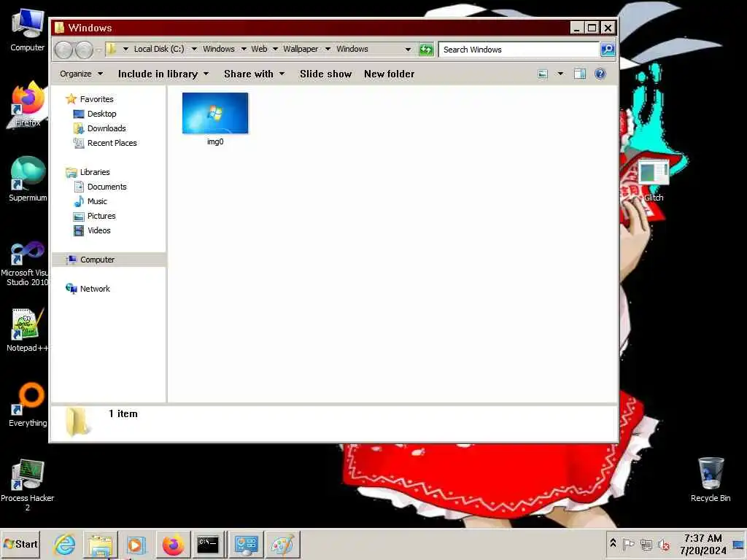747x560 pixels.
Task: Click the Start button
Action: (20, 544)
